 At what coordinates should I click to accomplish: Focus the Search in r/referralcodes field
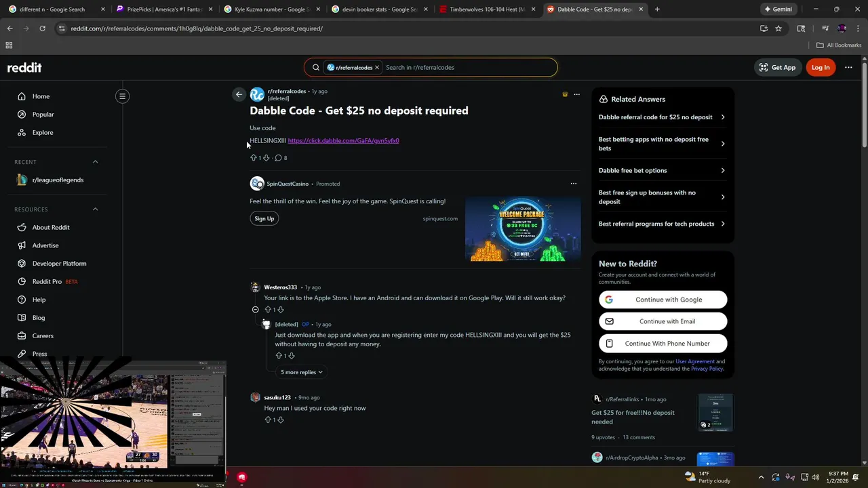click(x=468, y=68)
